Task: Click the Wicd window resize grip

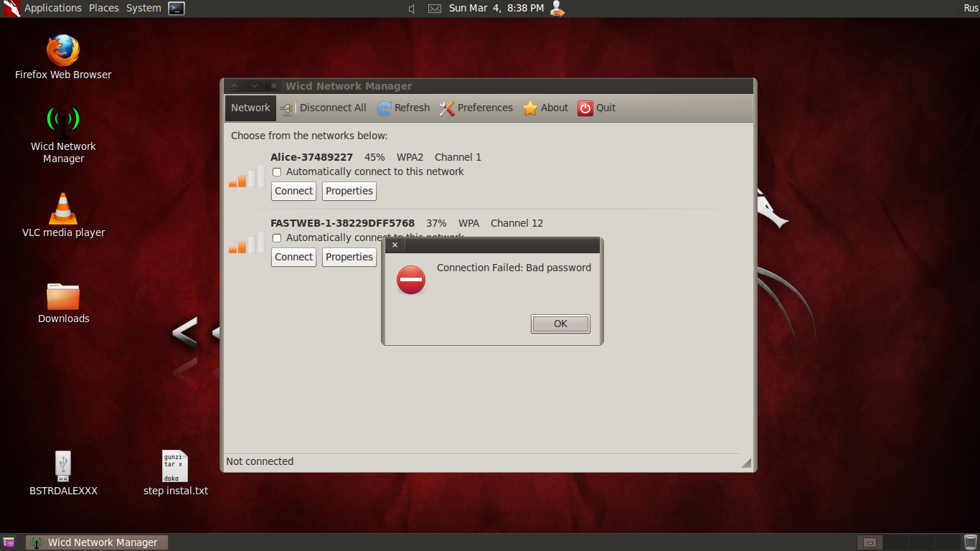Action: click(x=746, y=463)
